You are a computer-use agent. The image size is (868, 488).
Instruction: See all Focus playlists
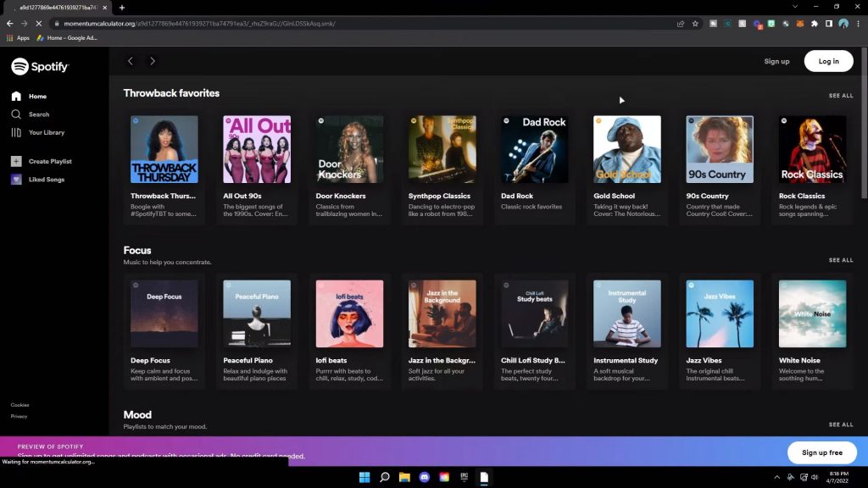[x=840, y=260]
